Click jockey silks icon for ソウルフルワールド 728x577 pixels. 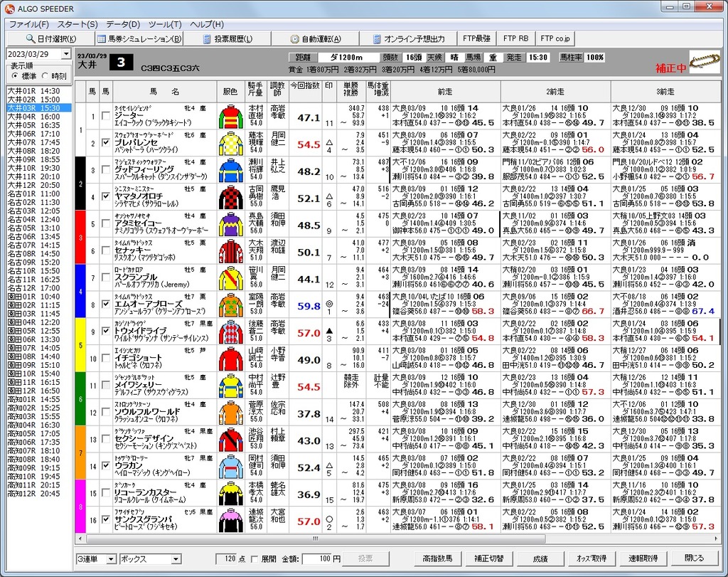(231, 413)
